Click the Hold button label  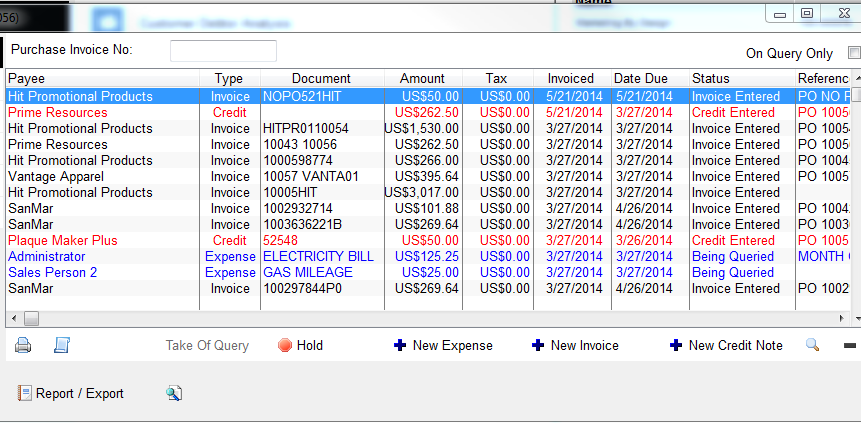point(310,346)
